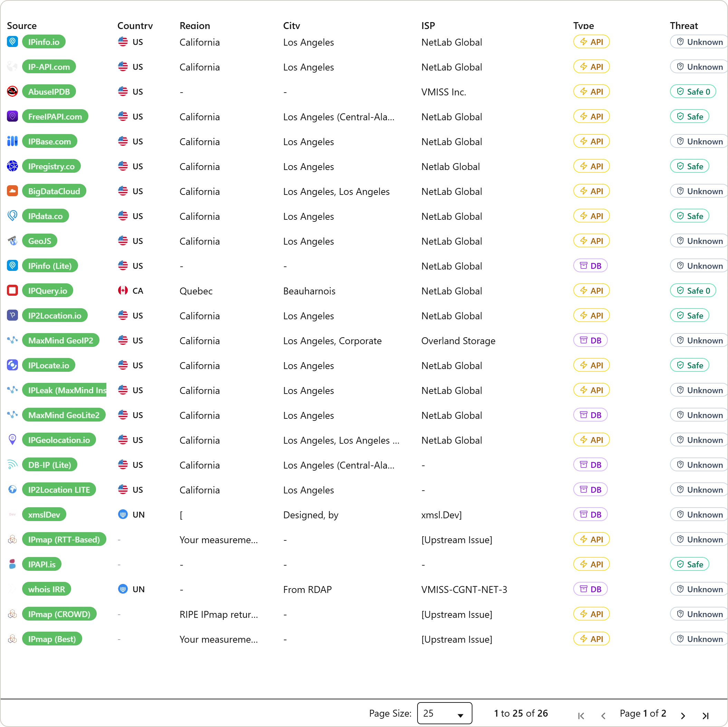Screen dimensions: 728x727
Task: Click the IP-API.com source badge
Action: point(49,66)
